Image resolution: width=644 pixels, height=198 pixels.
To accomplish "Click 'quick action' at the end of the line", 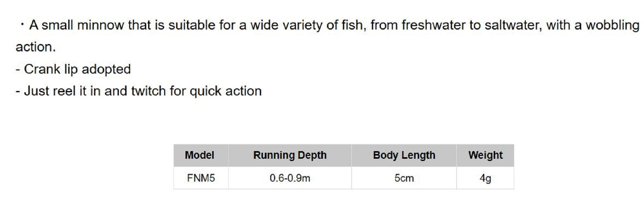I will click(225, 91).
